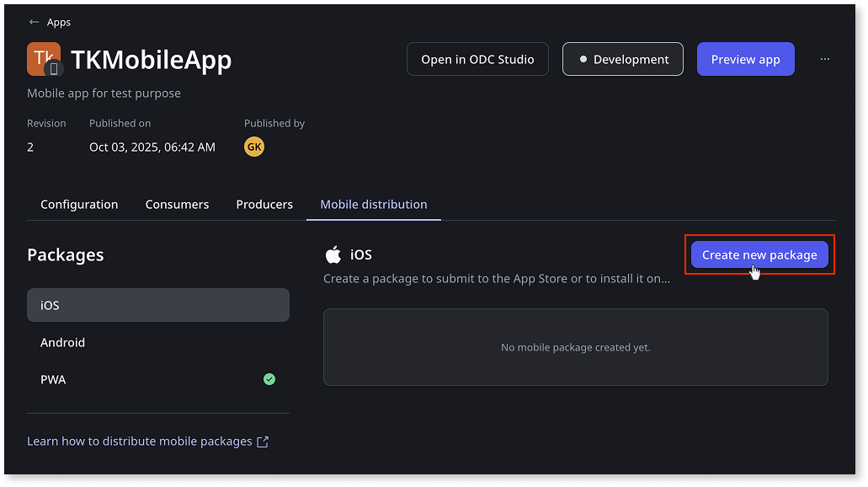868x487 pixels.
Task: Switch to the Configuration tab
Action: [x=78, y=204]
